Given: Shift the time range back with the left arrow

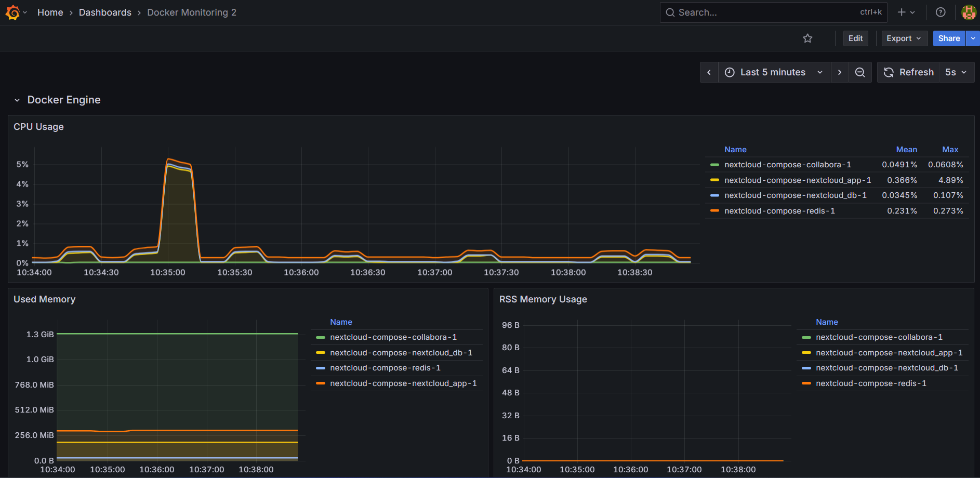Looking at the screenshot, I should coord(709,72).
